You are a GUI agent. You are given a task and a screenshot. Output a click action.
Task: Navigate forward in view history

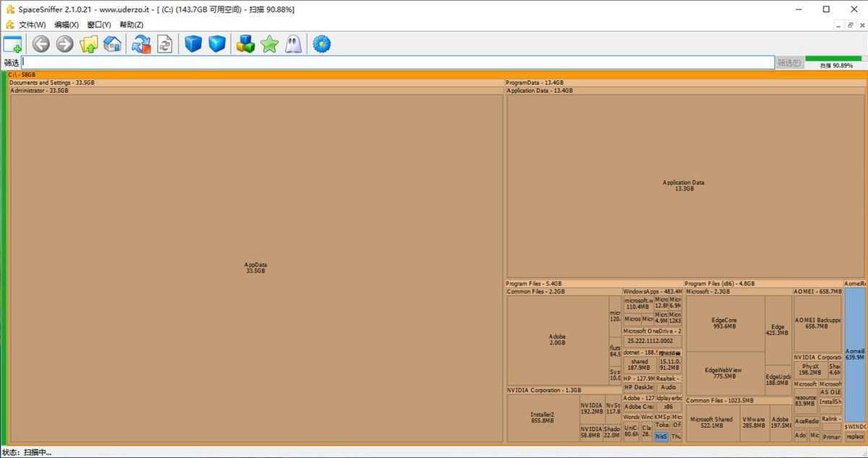pyautogui.click(x=64, y=43)
